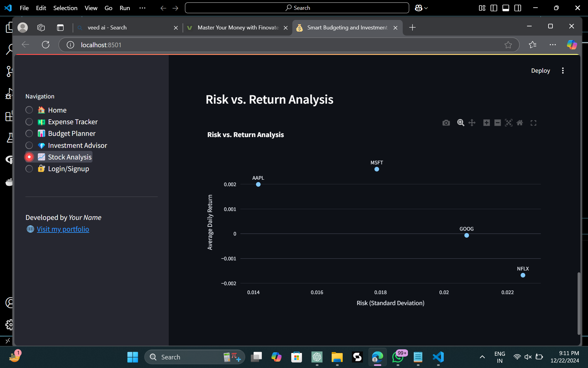Select Expense Tracker navigation option
This screenshot has height=368, width=588.
[29, 122]
